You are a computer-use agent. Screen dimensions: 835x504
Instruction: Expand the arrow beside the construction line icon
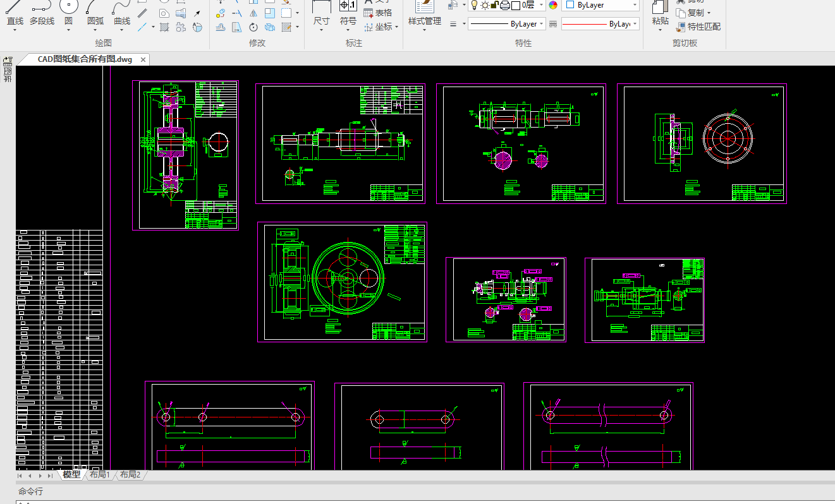[153, 27]
